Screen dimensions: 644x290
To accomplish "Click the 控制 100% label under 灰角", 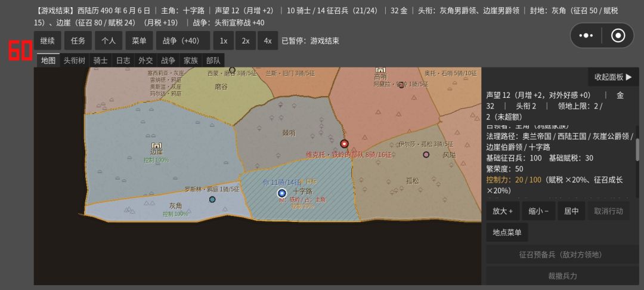I will coord(175,214).
